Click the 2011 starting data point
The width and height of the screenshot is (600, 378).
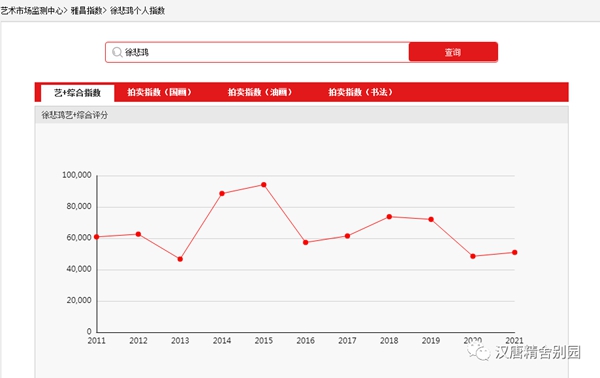point(96,237)
